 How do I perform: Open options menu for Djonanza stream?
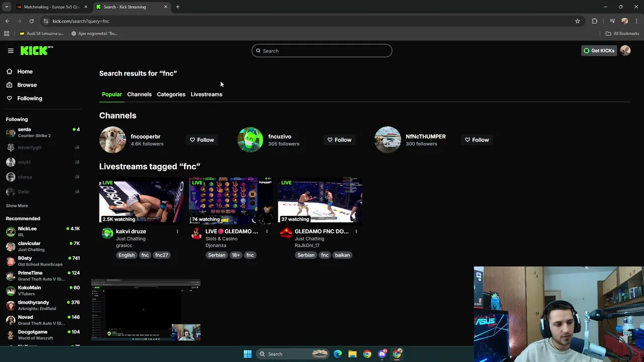[x=267, y=231]
